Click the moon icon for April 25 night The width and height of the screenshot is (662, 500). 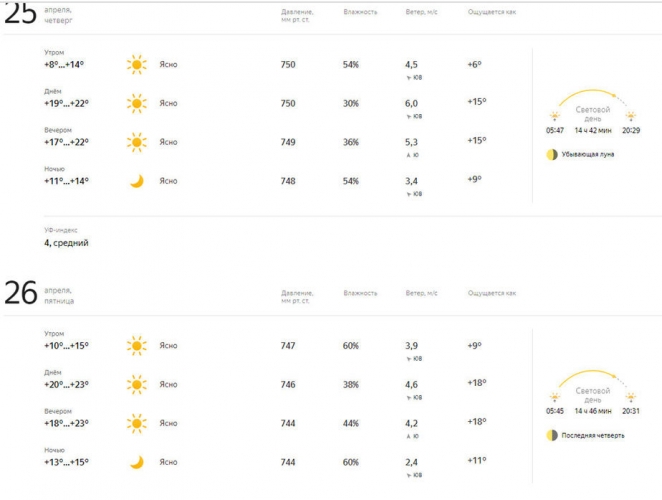coord(136,181)
